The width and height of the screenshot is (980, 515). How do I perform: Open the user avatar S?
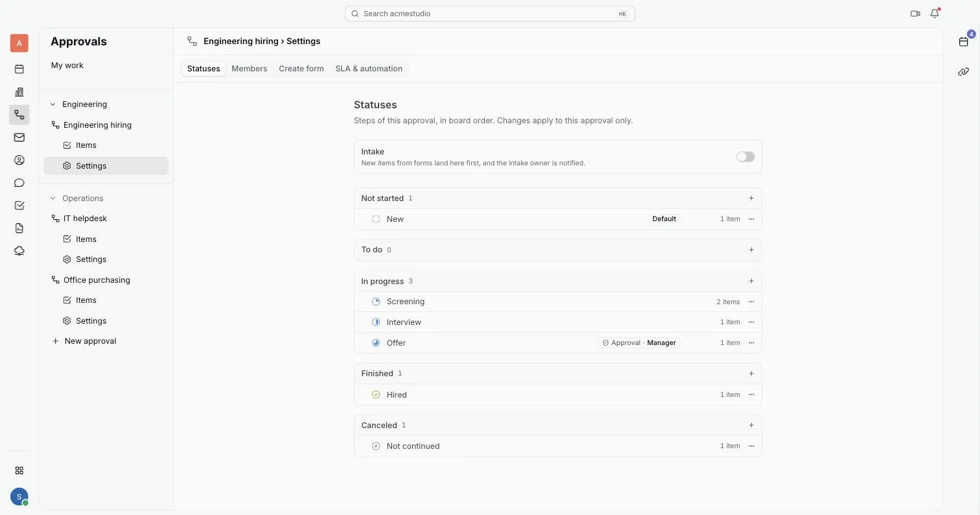19,497
